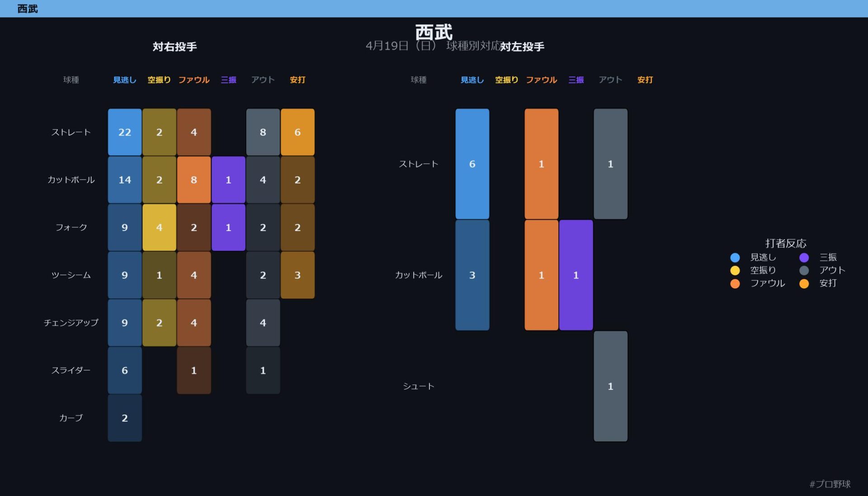Click the カーブ 見逃し cell showing 2
Screen dimensions: 868x496
tap(125, 418)
